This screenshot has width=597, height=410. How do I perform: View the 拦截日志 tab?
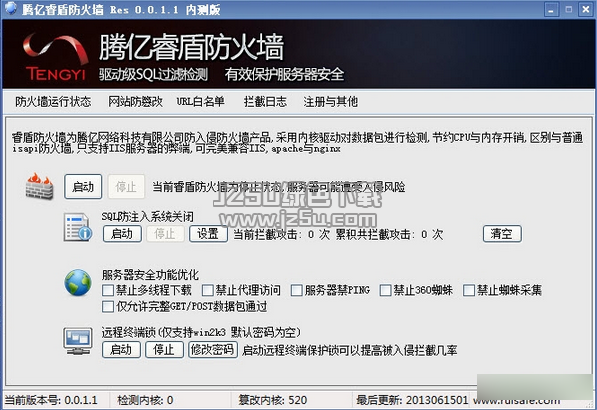click(x=265, y=102)
